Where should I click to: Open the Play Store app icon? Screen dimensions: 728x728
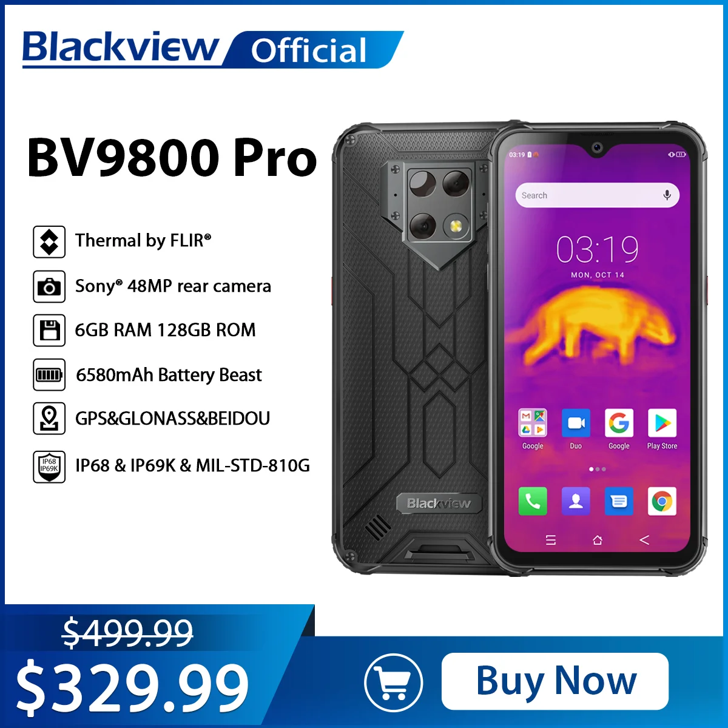(662, 423)
